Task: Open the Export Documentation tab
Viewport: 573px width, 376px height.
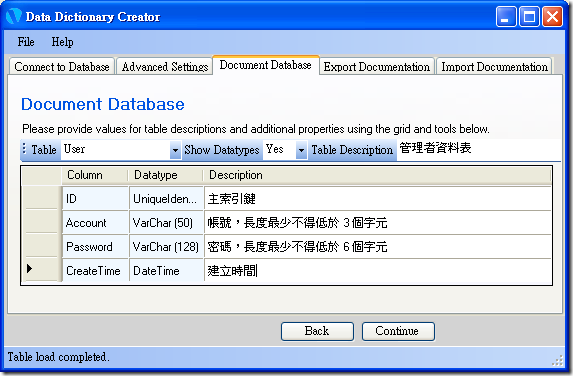Action: click(x=376, y=67)
